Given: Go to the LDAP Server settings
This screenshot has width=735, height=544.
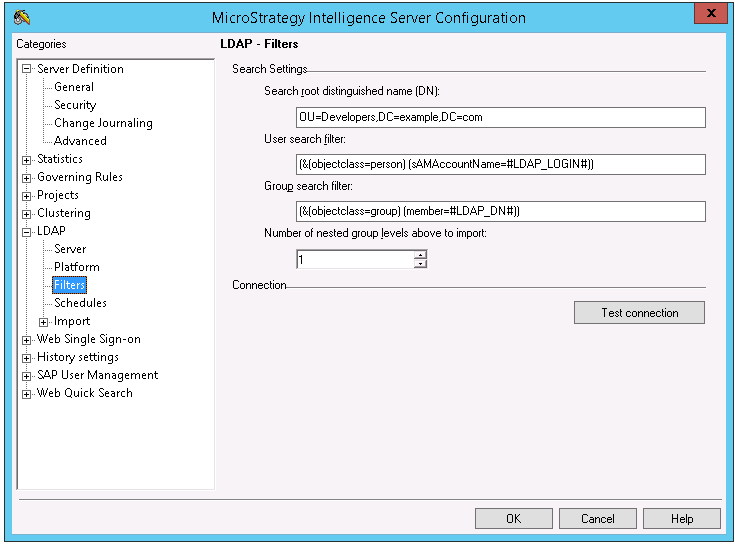Looking at the screenshot, I should [x=70, y=249].
